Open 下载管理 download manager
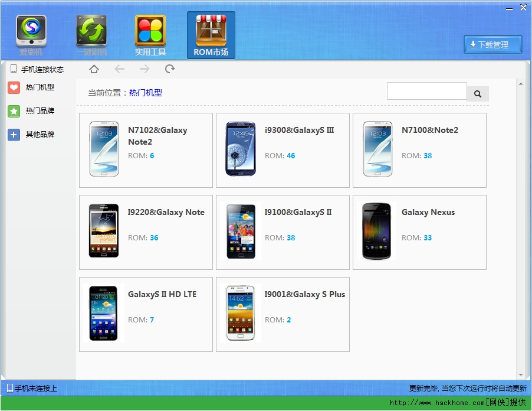 tap(492, 44)
